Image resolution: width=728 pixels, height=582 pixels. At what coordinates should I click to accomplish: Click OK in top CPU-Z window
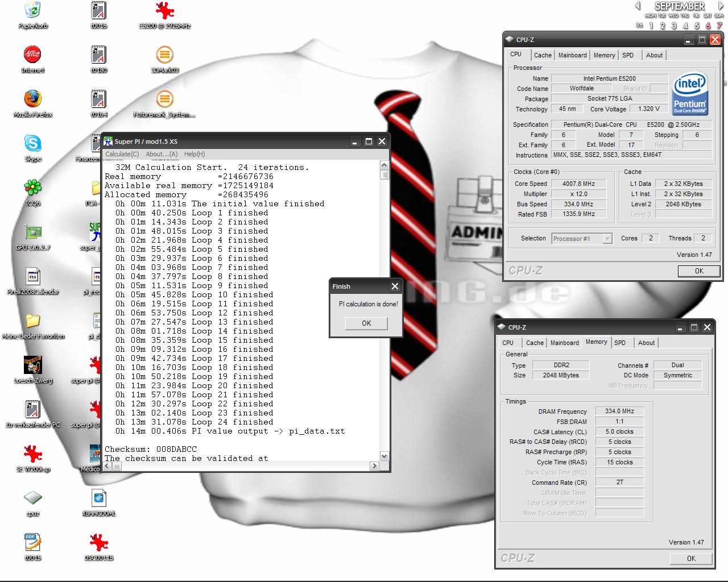tap(699, 271)
